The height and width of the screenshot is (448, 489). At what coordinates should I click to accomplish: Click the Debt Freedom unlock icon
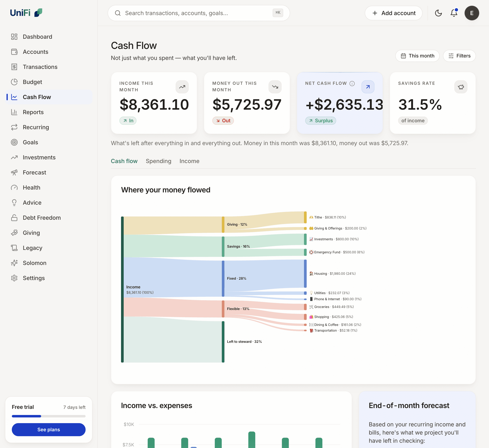tap(14, 218)
